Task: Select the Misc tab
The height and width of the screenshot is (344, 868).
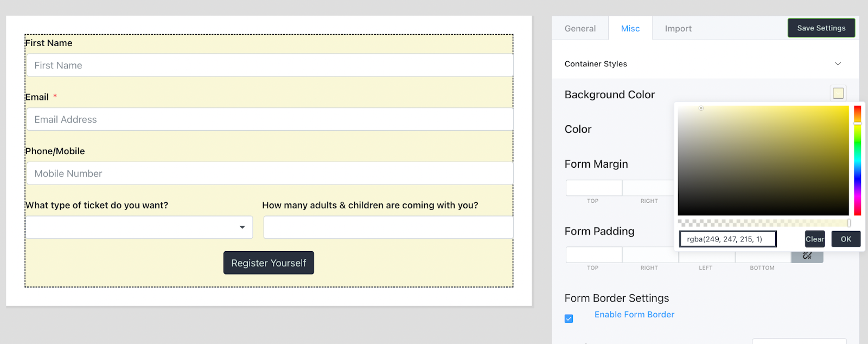Action: point(630,29)
